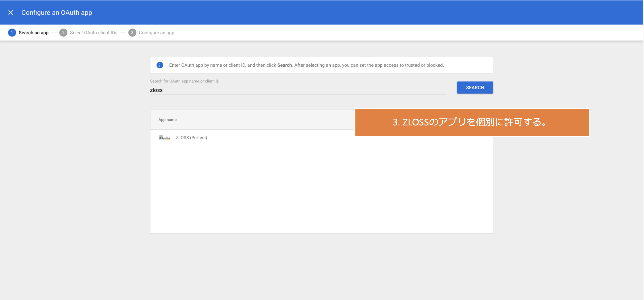Go to Configure an app step
The image size is (644, 300).
click(x=156, y=33)
